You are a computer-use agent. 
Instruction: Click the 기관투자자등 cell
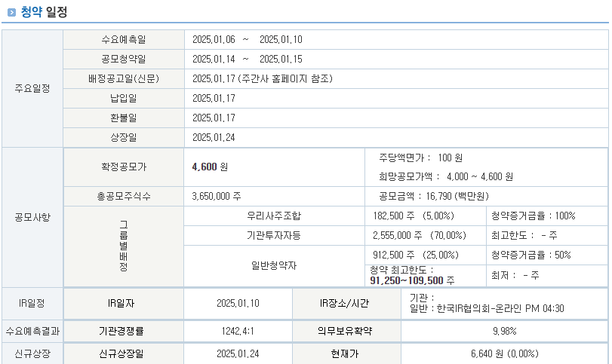(274, 235)
